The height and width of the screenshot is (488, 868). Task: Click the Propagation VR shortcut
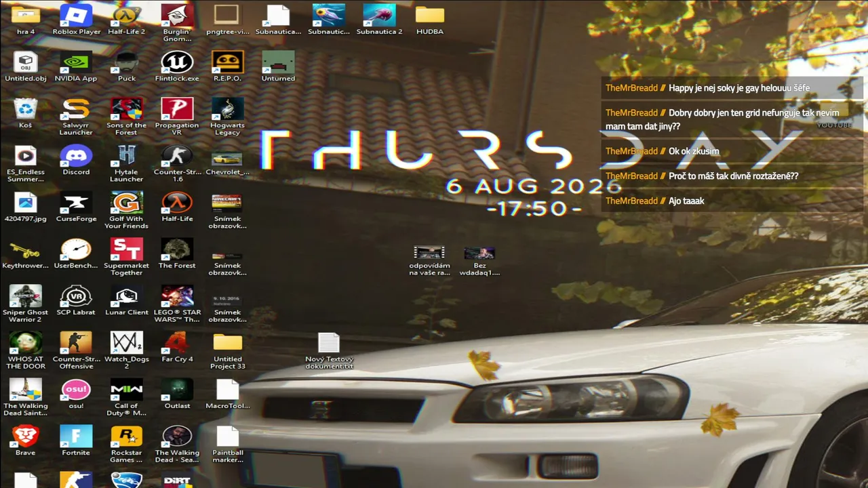pyautogui.click(x=177, y=117)
